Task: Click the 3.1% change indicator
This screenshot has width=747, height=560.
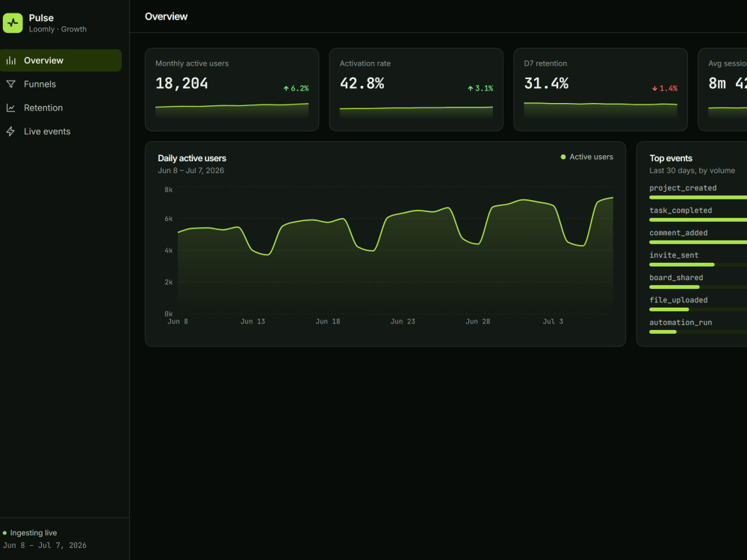Action: click(x=480, y=89)
